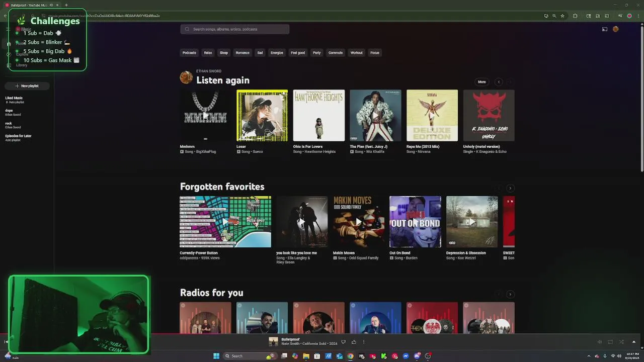The width and height of the screenshot is (644, 362).
Task: Open the Loser by Sueco thumbnail
Action: click(262, 116)
